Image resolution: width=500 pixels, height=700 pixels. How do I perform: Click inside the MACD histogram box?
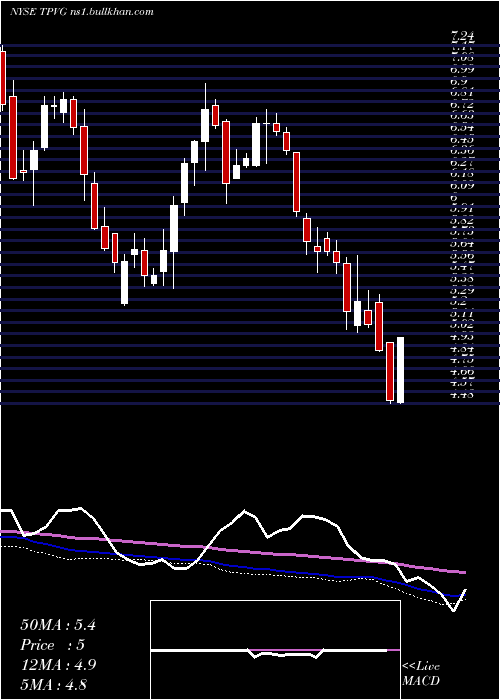coord(275,650)
